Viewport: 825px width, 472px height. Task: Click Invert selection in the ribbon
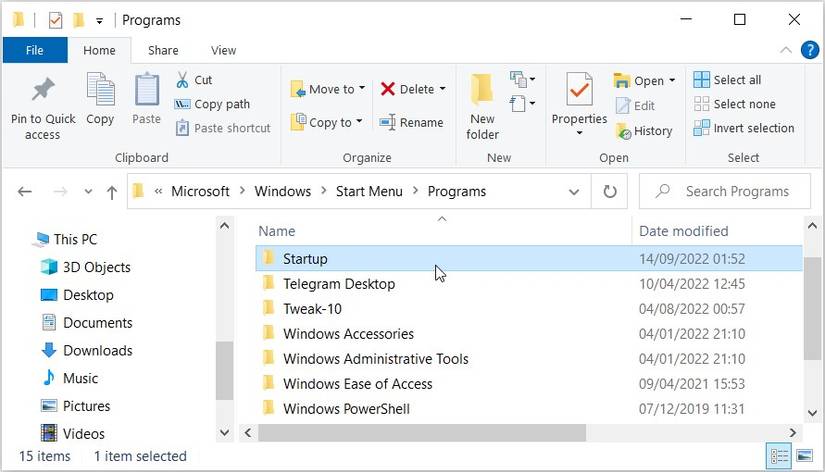(x=743, y=128)
